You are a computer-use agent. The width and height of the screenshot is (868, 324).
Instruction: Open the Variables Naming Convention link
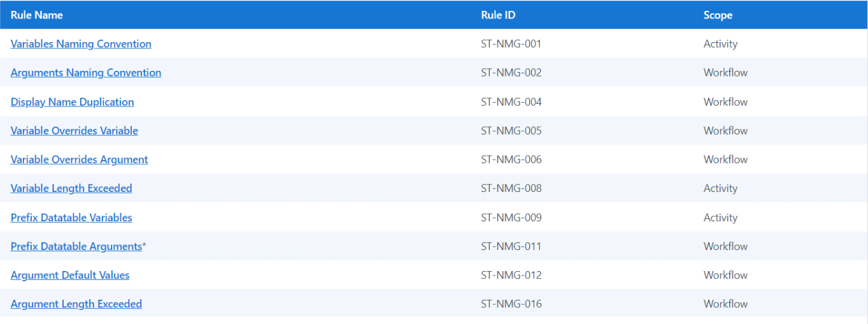click(x=81, y=44)
